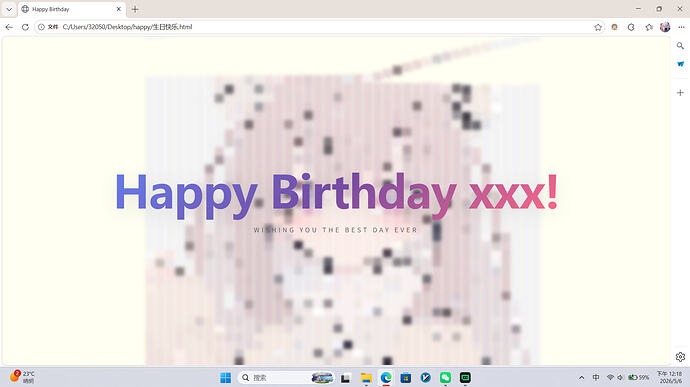Open Microsoft Store from taskbar
690x387 pixels.
click(x=406, y=377)
